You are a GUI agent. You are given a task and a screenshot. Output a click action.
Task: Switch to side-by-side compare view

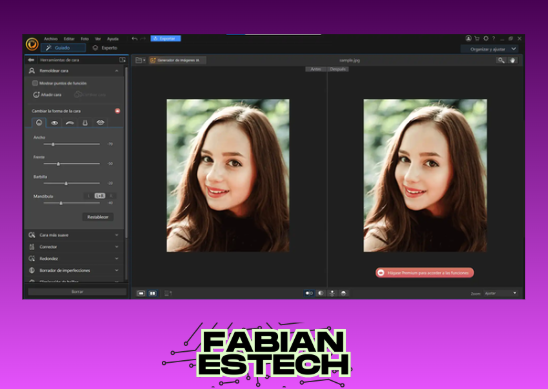pyautogui.click(x=153, y=293)
